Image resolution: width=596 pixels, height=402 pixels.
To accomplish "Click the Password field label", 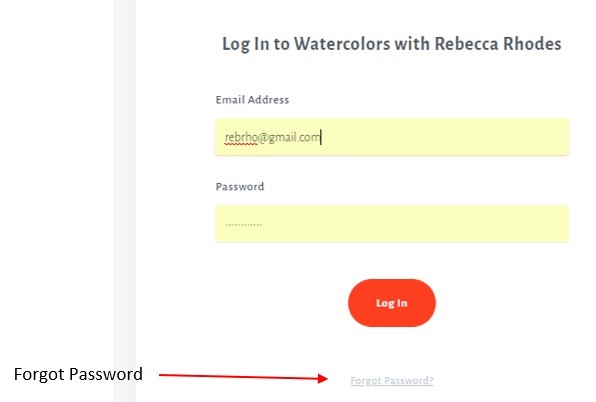I will point(240,187).
